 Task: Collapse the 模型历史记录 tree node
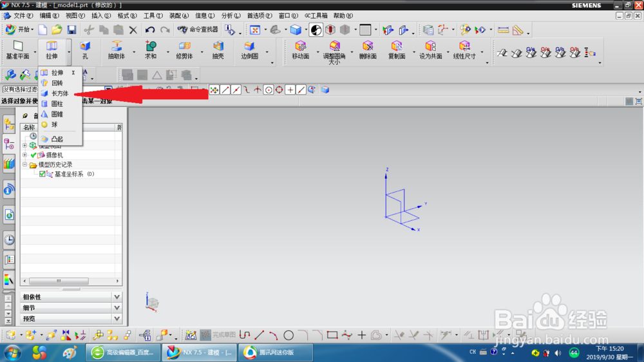pos(24,164)
